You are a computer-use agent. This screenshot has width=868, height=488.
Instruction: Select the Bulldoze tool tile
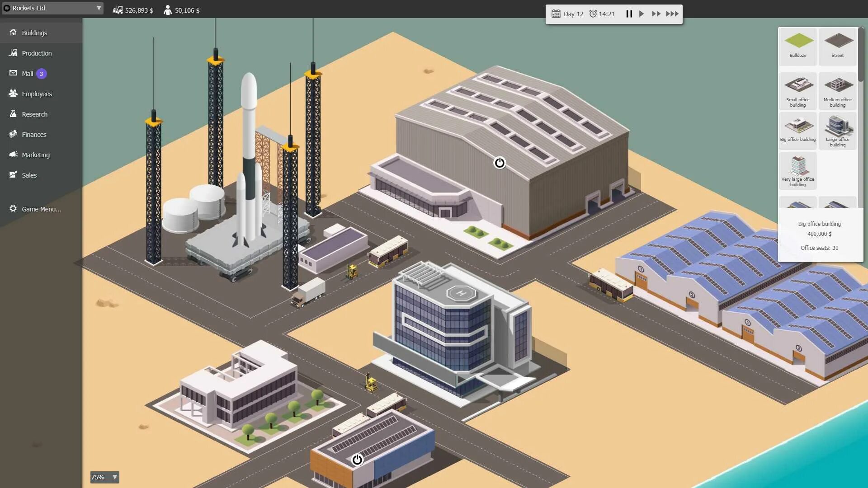point(797,46)
